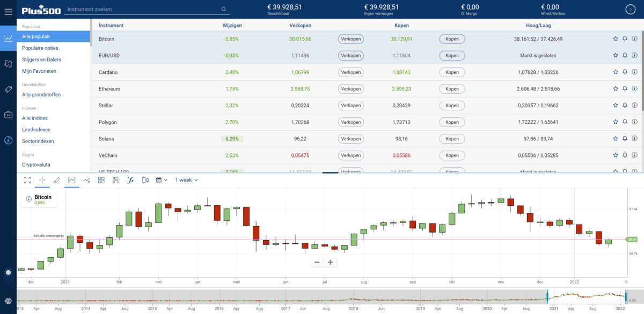
Task: Select the Polygon instrument row name
Action: pos(108,122)
